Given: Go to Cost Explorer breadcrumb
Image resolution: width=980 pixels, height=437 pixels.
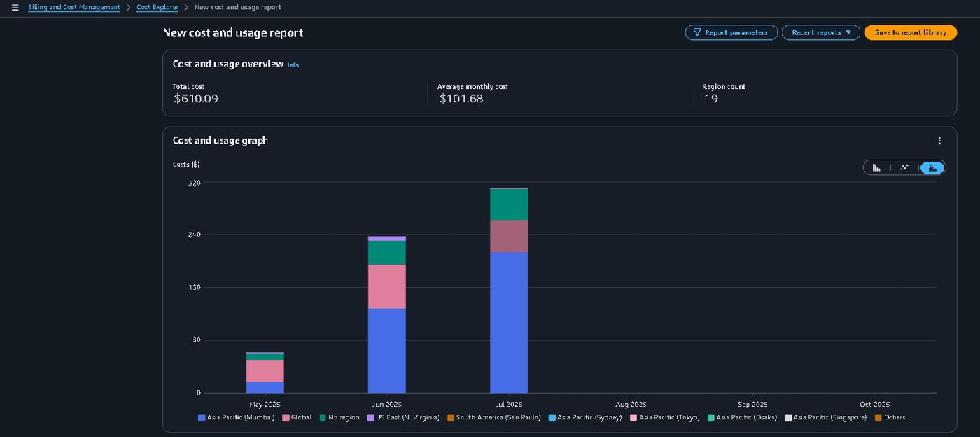Looking at the screenshot, I should [157, 7].
